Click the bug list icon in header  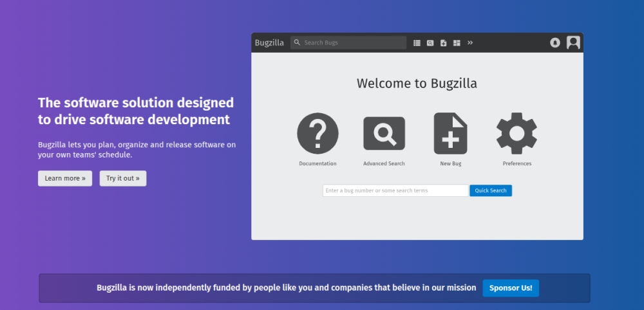point(417,42)
